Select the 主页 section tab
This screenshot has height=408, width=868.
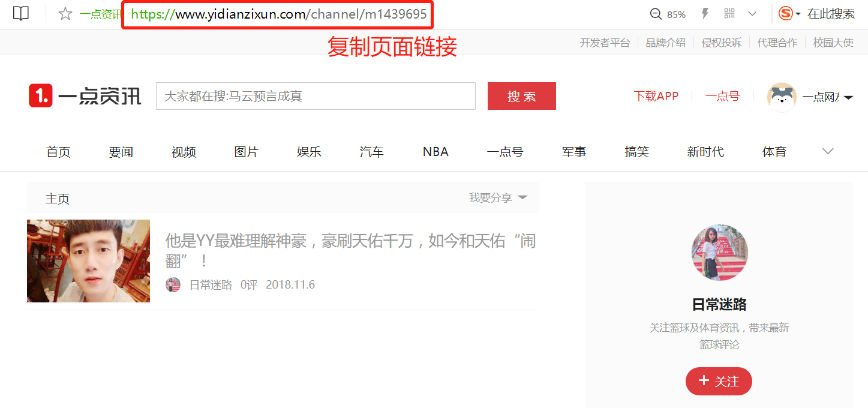click(x=58, y=199)
